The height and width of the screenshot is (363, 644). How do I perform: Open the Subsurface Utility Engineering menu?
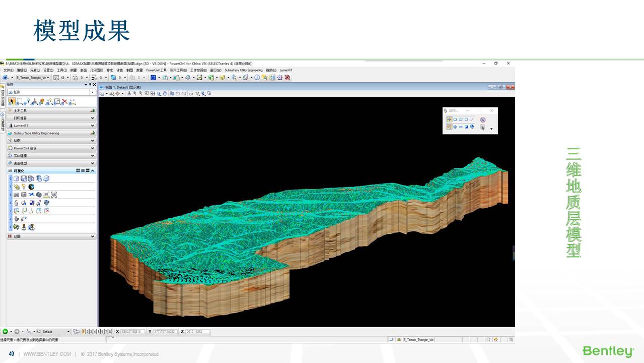[243, 70]
